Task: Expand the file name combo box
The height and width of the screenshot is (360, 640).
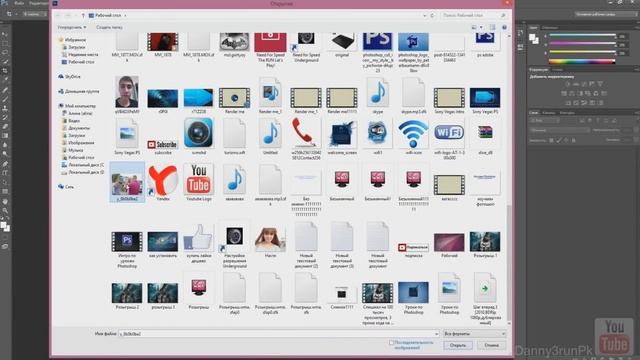Action: pyautogui.click(x=436, y=334)
